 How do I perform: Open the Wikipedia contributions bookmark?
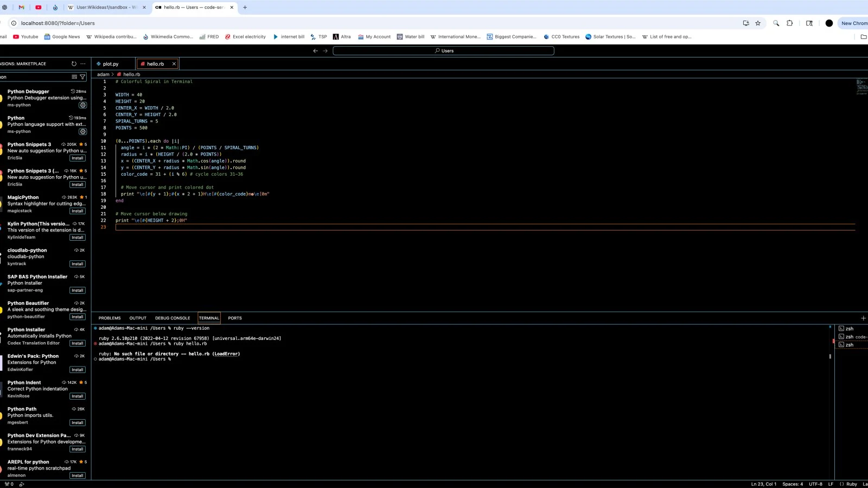click(x=111, y=37)
